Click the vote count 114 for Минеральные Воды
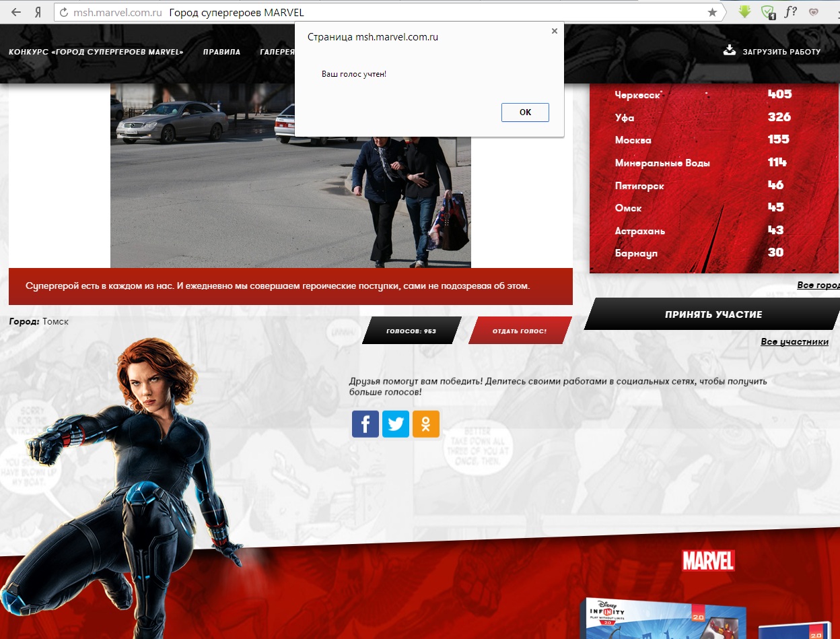Image resolution: width=840 pixels, height=639 pixels. (777, 162)
